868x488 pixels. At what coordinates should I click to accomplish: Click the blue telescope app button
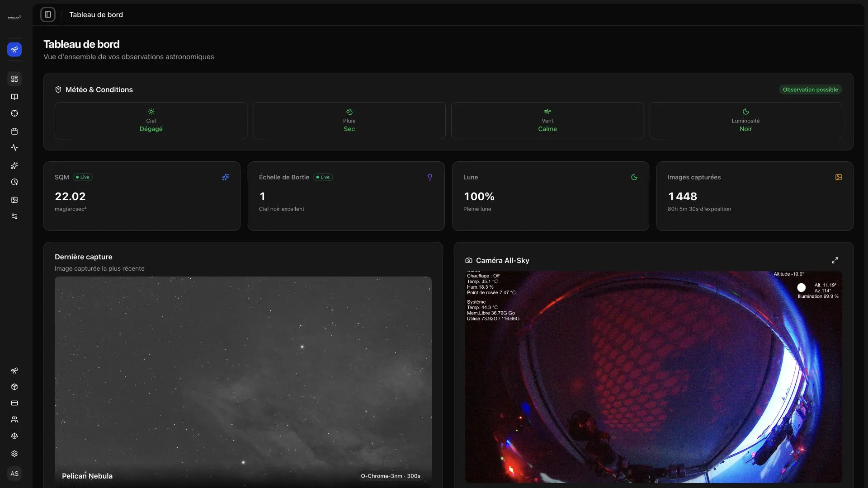point(14,49)
